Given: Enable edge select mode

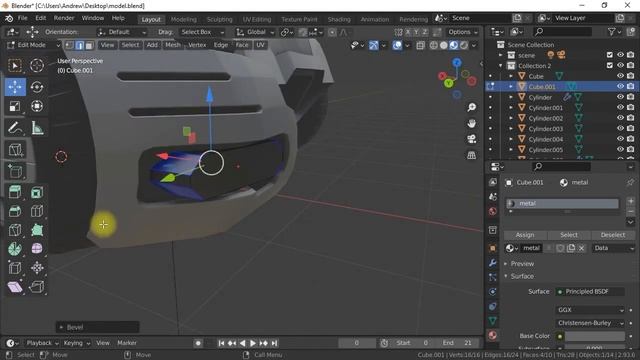Looking at the screenshot, I should (79, 45).
